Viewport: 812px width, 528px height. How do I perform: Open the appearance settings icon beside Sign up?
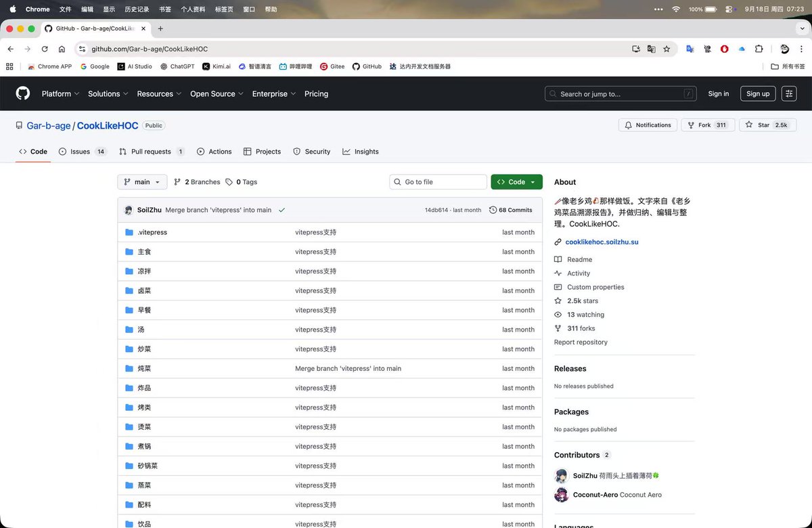789,93
